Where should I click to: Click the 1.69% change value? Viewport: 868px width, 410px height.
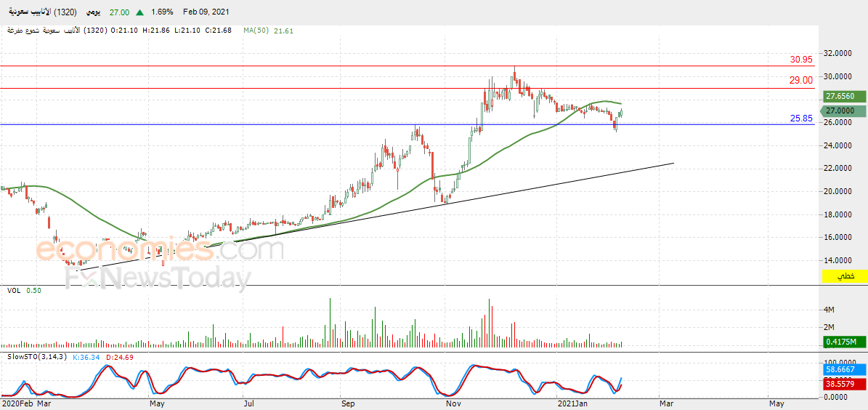point(162,12)
